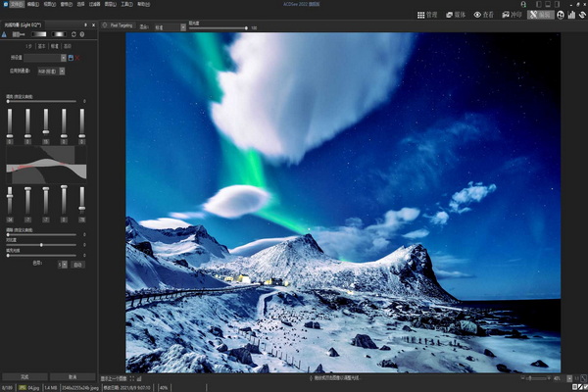This screenshot has width=588, height=392.
Task: Open the 应用到通道 RGB channel dropdown
Action: click(51, 72)
